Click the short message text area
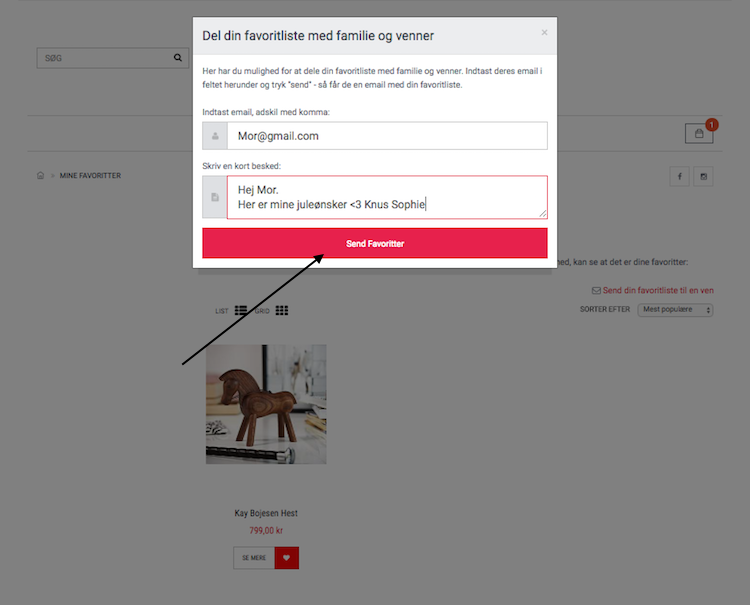 click(x=387, y=197)
